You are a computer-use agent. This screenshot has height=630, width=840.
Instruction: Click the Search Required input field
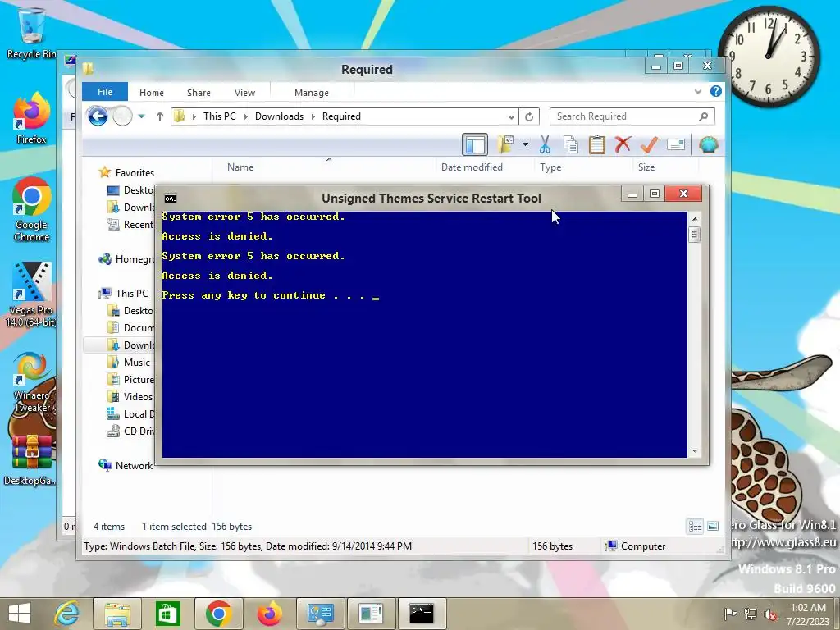[x=632, y=116]
